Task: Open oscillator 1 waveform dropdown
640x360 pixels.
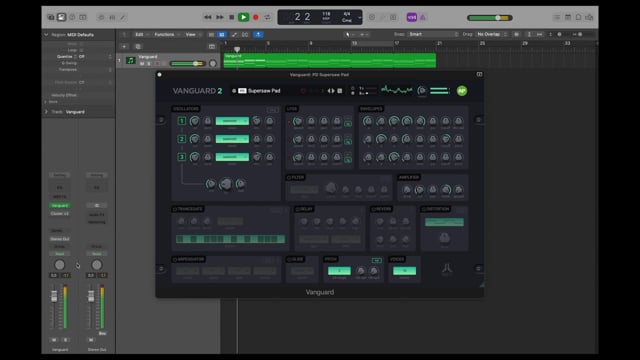Action: coord(232,121)
